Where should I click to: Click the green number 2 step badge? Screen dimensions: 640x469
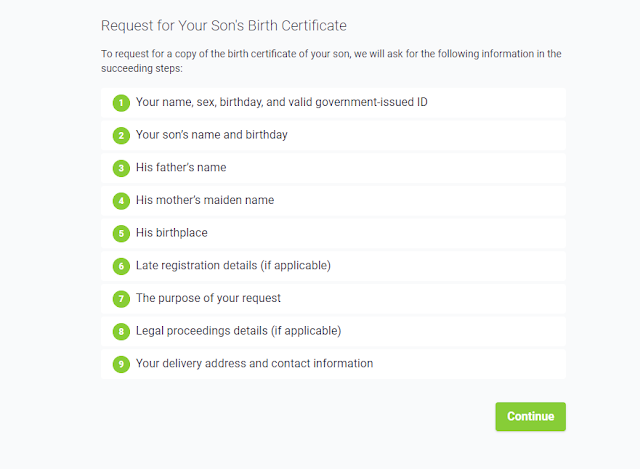click(x=121, y=135)
